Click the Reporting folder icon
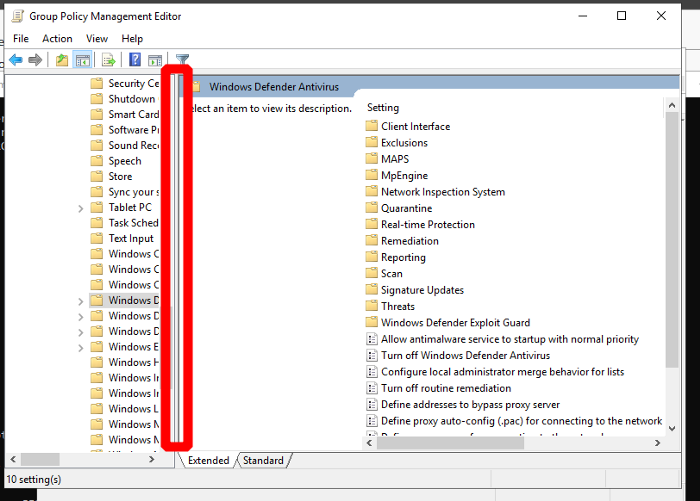The width and height of the screenshot is (700, 501). [371, 257]
